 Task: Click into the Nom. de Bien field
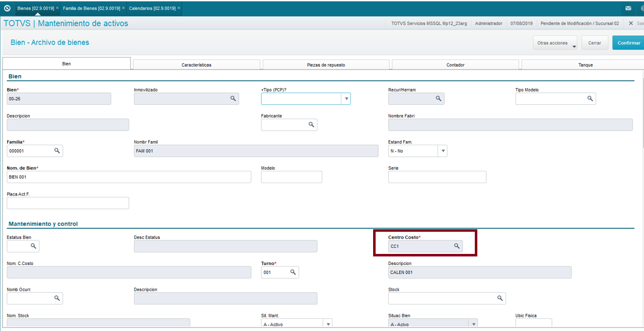[x=129, y=177]
